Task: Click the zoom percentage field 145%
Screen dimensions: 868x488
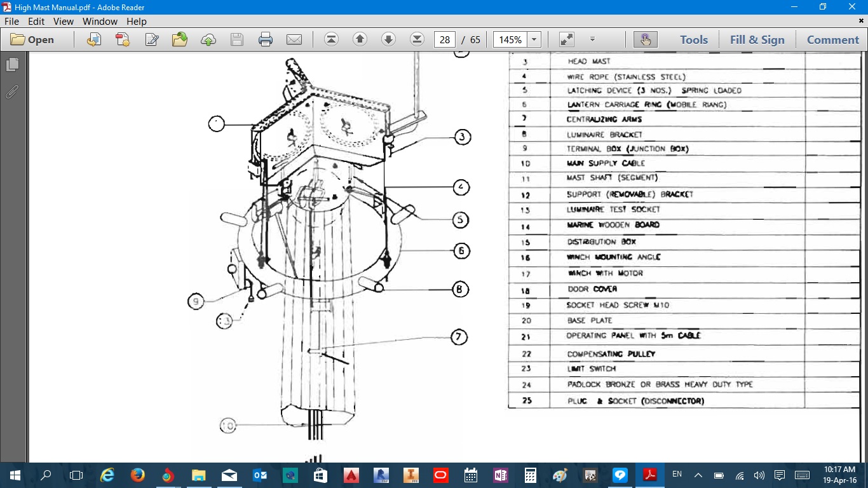Action: click(510, 39)
